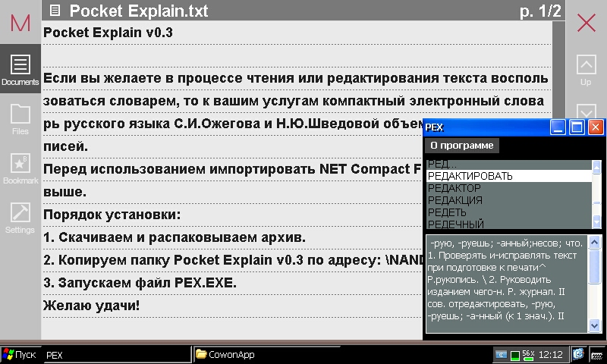The image size is (607, 364).
Task: Select РЕДАКТОР in the word list
Action: (x=509, y=188)
